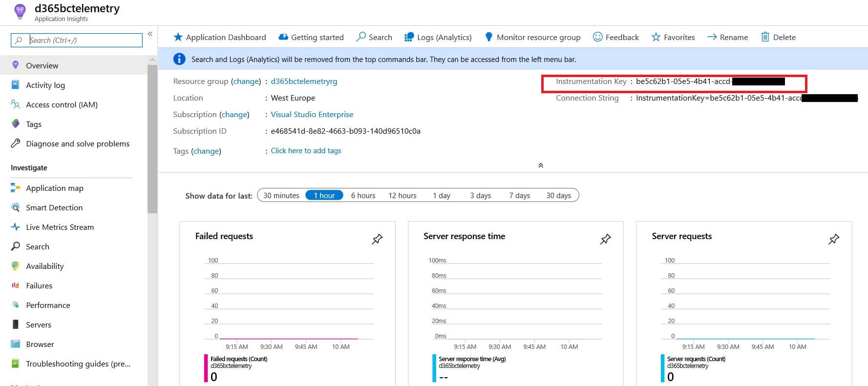The image size is (868, 386).
Task: Collapse the essentials section with up chevron
Action: [541, 165]
